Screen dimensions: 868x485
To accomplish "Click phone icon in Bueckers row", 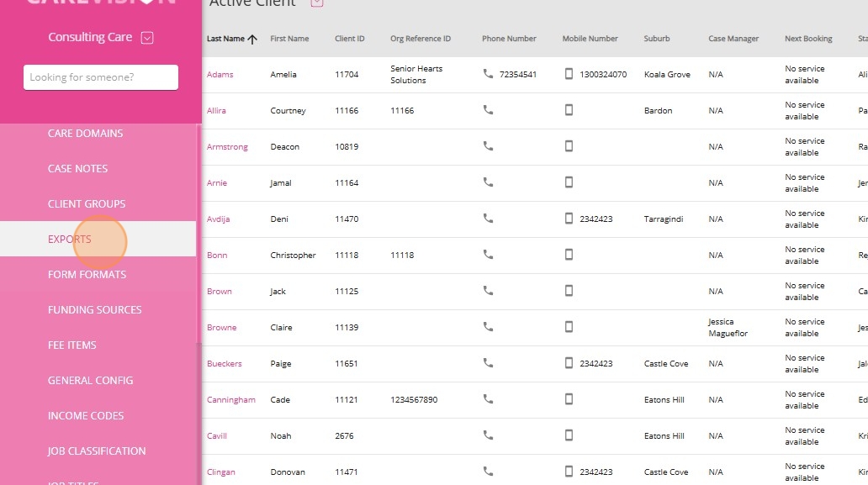I will (x=488, y=363).
